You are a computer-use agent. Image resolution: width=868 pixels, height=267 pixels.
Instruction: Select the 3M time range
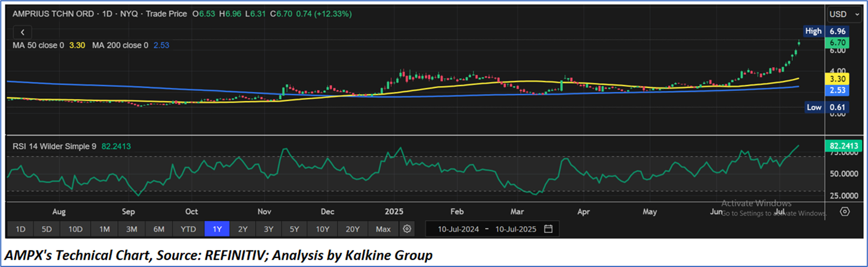tap(132, 229)
